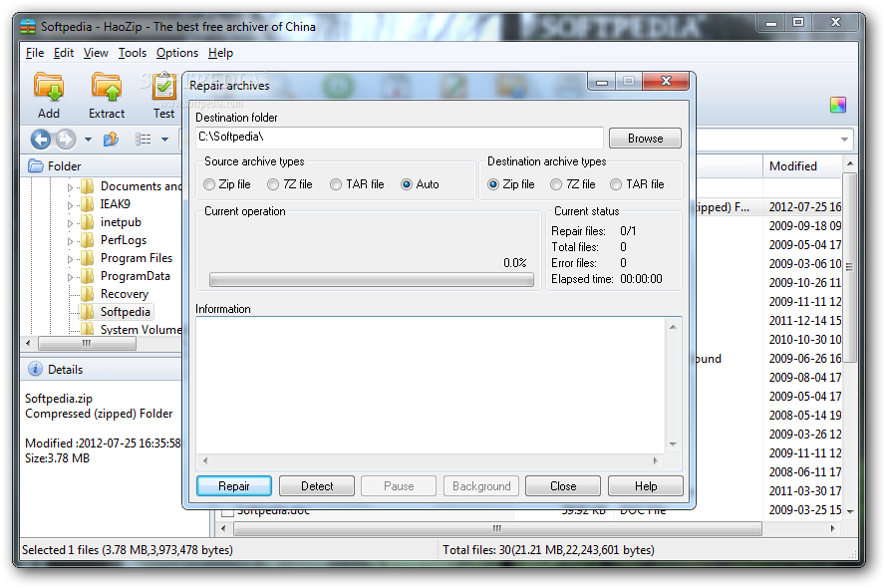Open the address bar dropdown
Screen dimensions: 886x588
pos(844,139)
